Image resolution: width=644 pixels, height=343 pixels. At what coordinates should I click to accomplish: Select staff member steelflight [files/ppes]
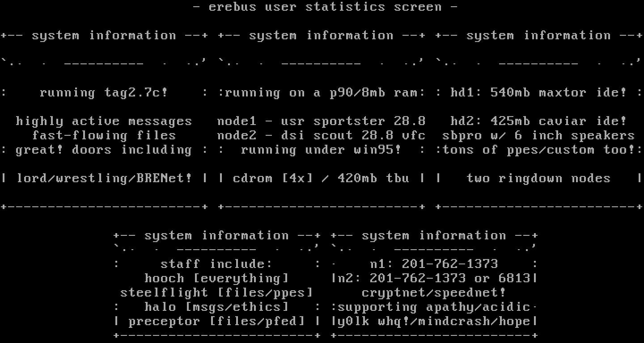pyautogui.click(x=216, y=293)
